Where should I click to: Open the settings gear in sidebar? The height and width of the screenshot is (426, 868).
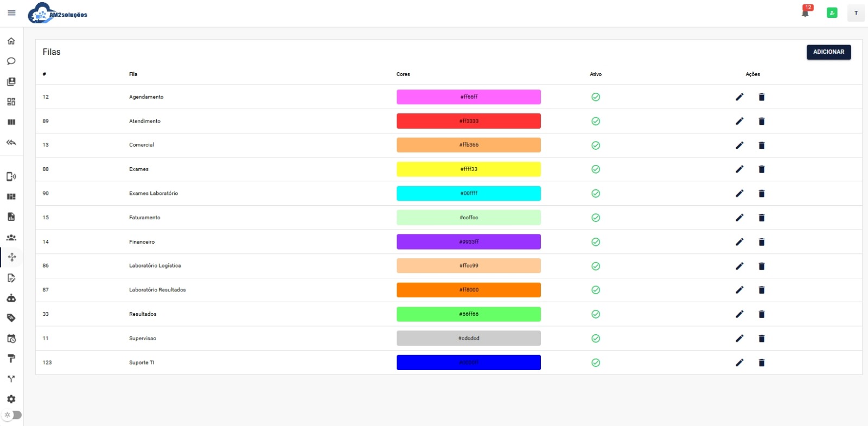(11, 399)
